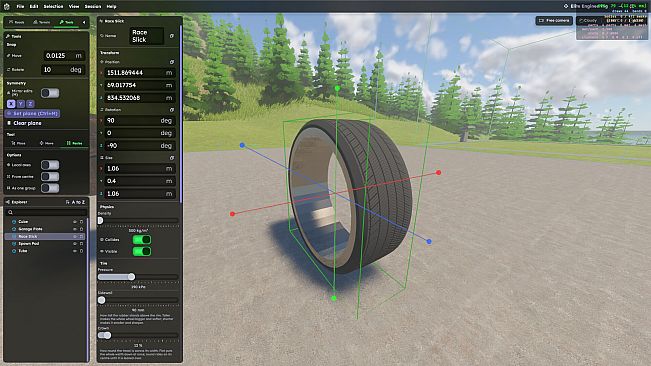Click the Tube object type icon
Image resolution: width=651 pixels, height=366 pixels.
[x=14, y=251]
